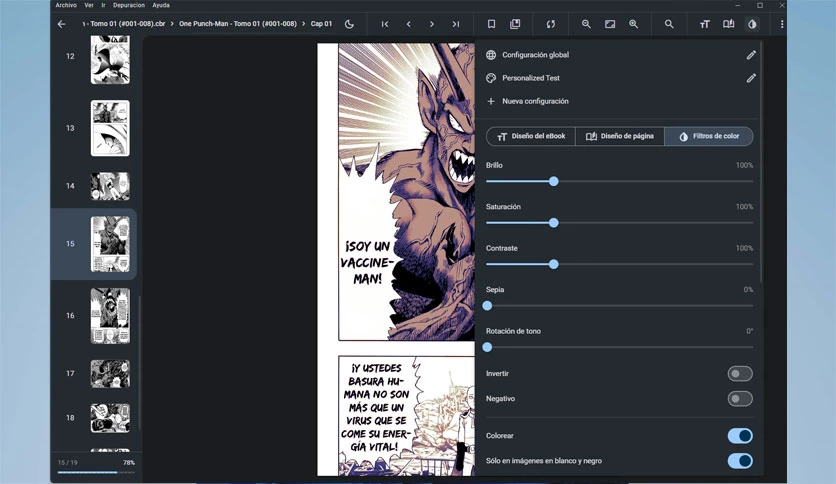Go to next page chevron
836x484 pixels.
[432, 24]
